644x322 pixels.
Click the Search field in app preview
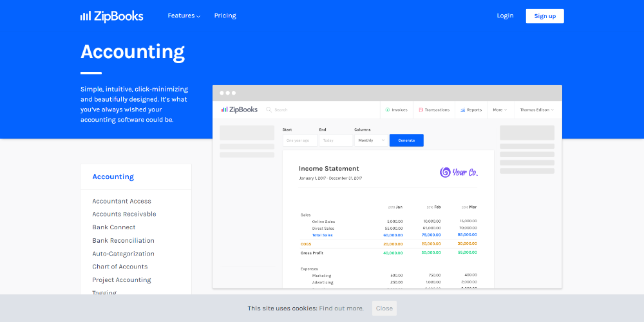281,109
